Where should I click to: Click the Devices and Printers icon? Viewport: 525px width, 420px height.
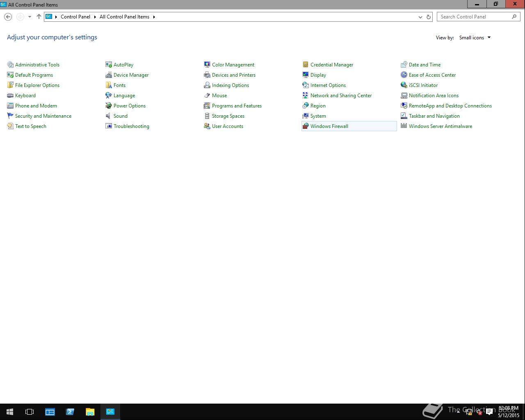pyautogui.click(x=207, y=75)
